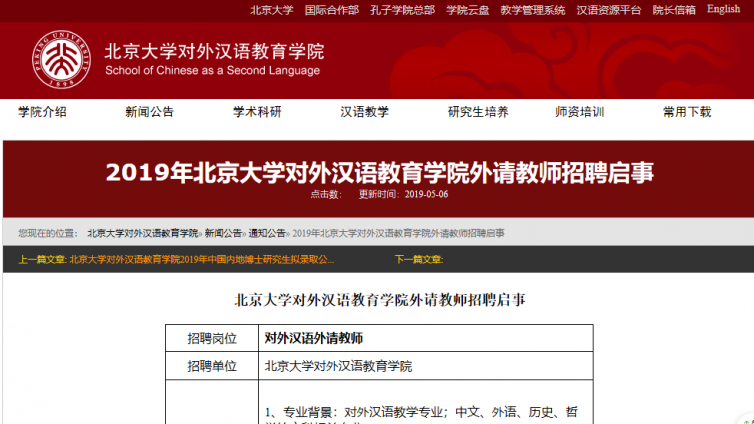Click the 2019年 recruitment page headline
Viewport: 754px width, 424px height.
[x=380, y=173]
